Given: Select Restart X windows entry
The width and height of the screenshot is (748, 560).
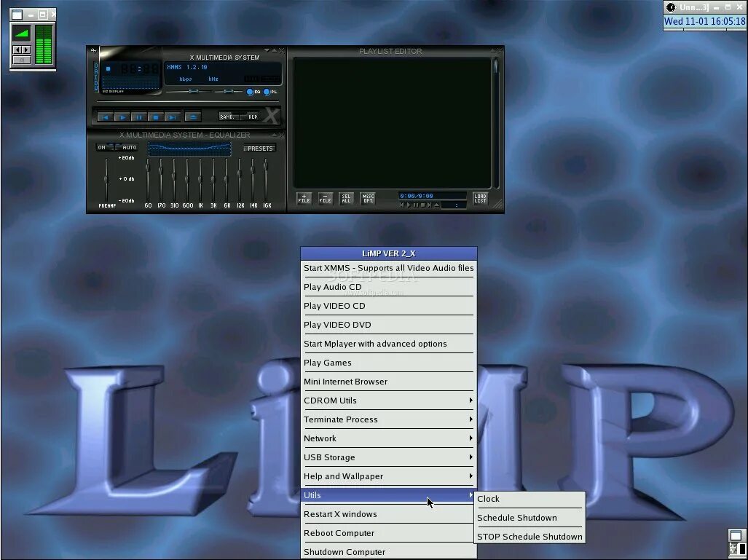Looking at the screenshot, I should (389, 514).
